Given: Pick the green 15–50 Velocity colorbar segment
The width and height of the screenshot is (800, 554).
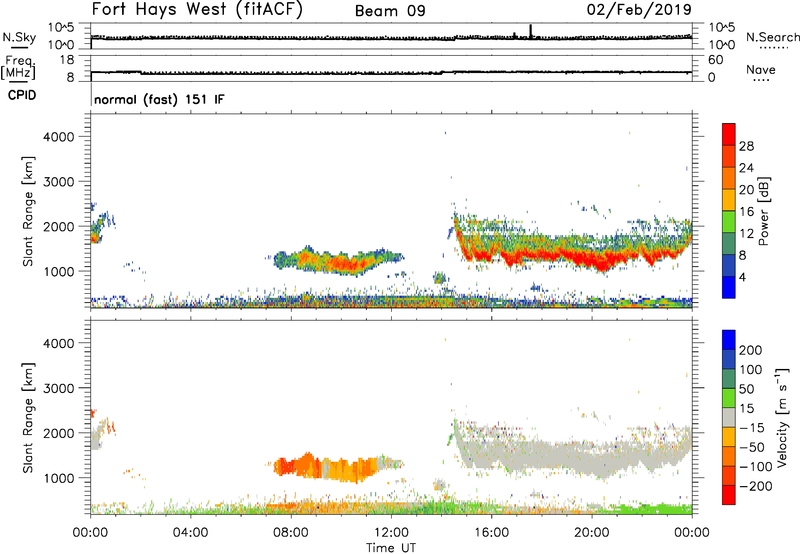Looking at the screenshot, I should (x=729, y=398).
